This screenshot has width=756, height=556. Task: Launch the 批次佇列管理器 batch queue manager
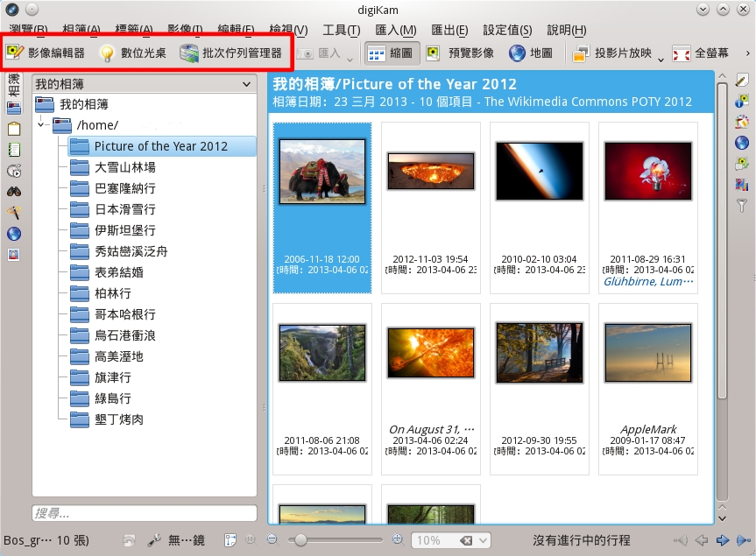[230, 53]
